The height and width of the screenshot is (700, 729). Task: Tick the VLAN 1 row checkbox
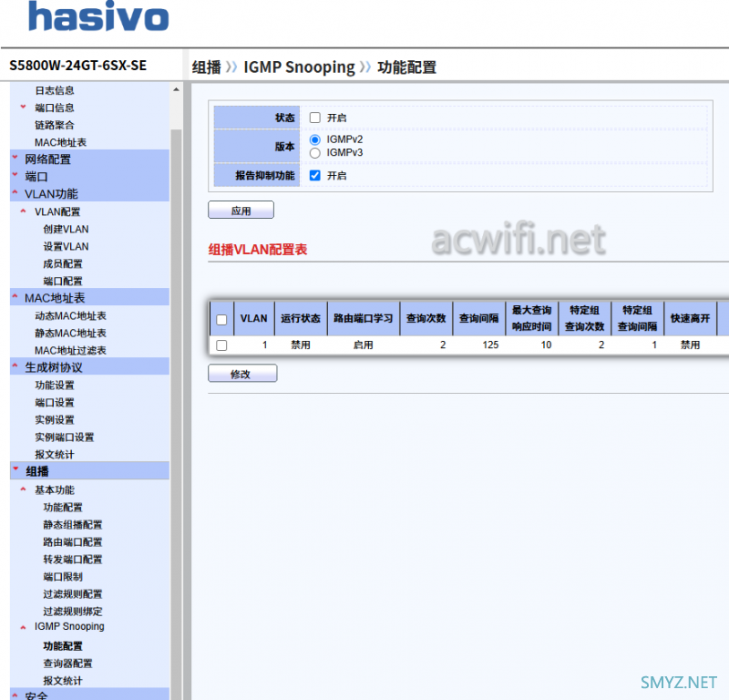click(x=221, y=345)
